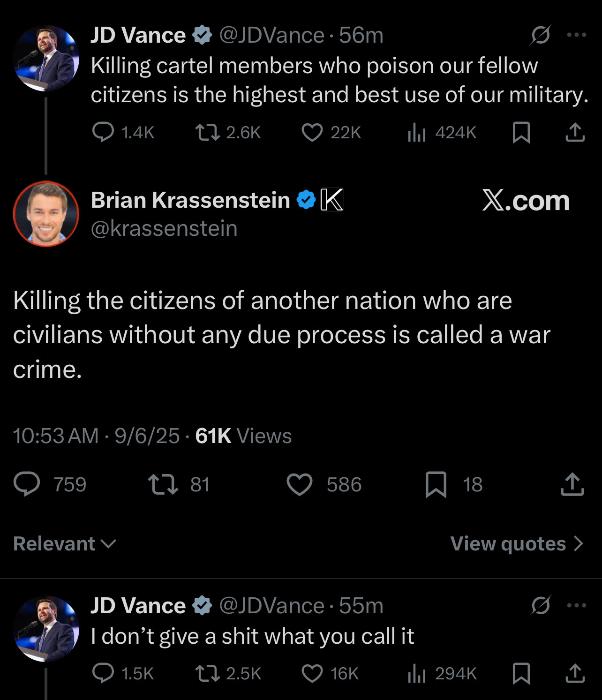Screen dimensions: 602x700
Task: Bookmark the main post with 18 bookmarks
Action: (x=436, y=484)
